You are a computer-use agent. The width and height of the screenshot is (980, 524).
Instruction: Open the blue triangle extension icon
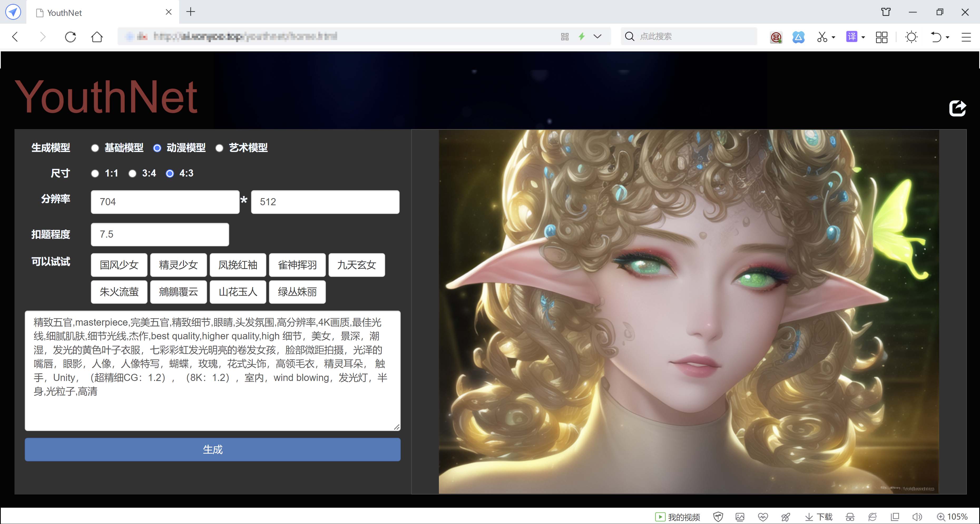[798, 37]
